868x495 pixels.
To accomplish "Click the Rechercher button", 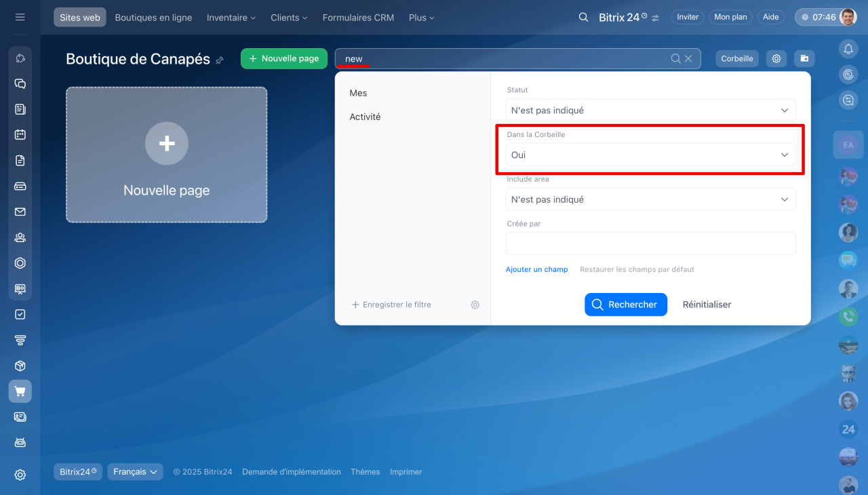I will click(625, 304).
